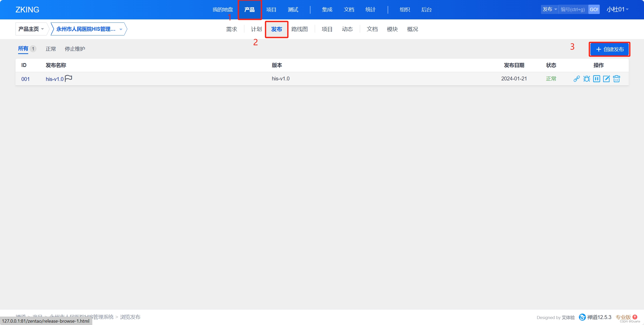Image resolution: width=644 pixels, height=325 pixels.
Task: Open the 测试 top menu
Action: [x=293, y=10]
